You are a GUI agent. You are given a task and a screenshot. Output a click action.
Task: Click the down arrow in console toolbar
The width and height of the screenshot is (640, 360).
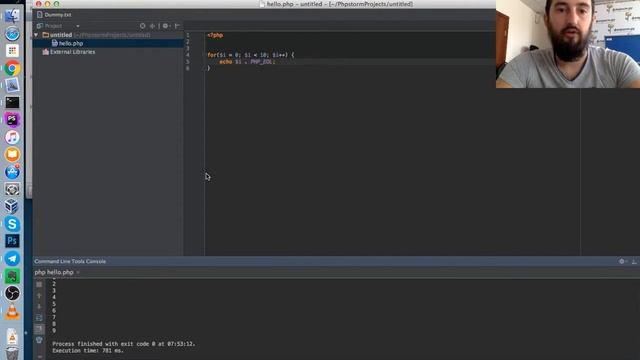coord(39,307)
